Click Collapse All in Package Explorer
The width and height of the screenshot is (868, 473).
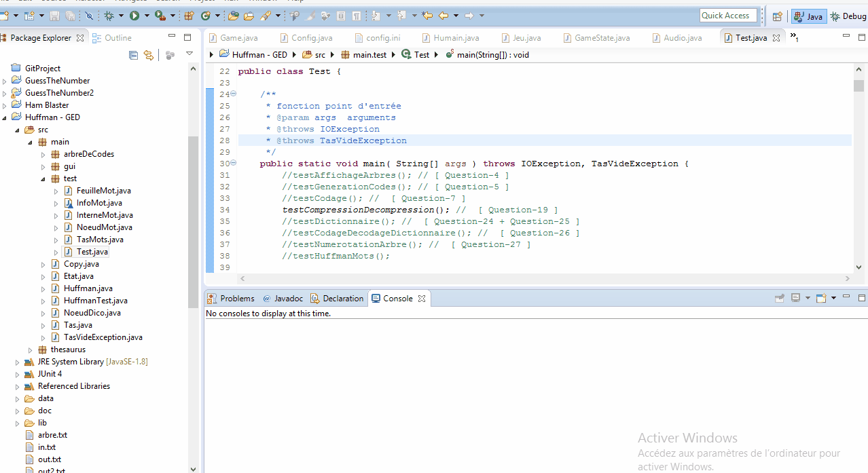134,55
